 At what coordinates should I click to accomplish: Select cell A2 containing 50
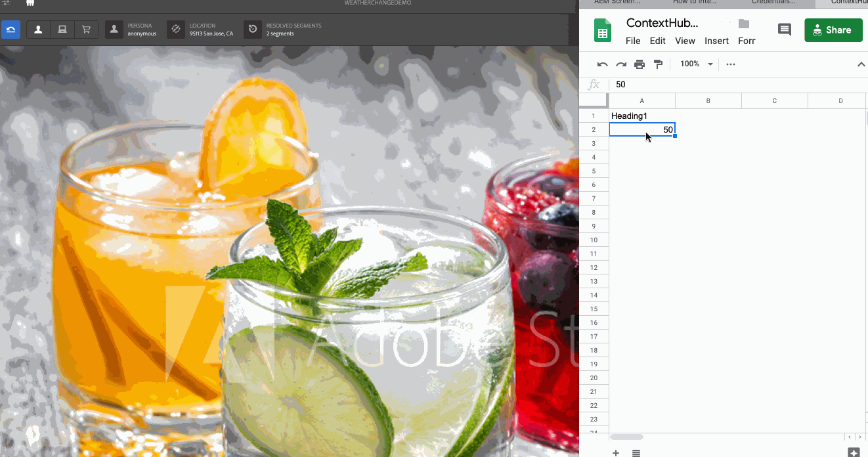[x=642, y=130]
